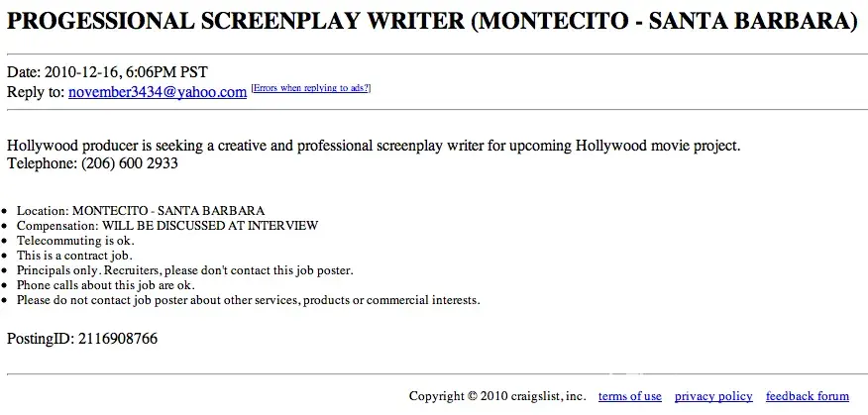Viewport: 868px width, 415px height.
Task: Open the terms of use link
Action: click(629, 396)
